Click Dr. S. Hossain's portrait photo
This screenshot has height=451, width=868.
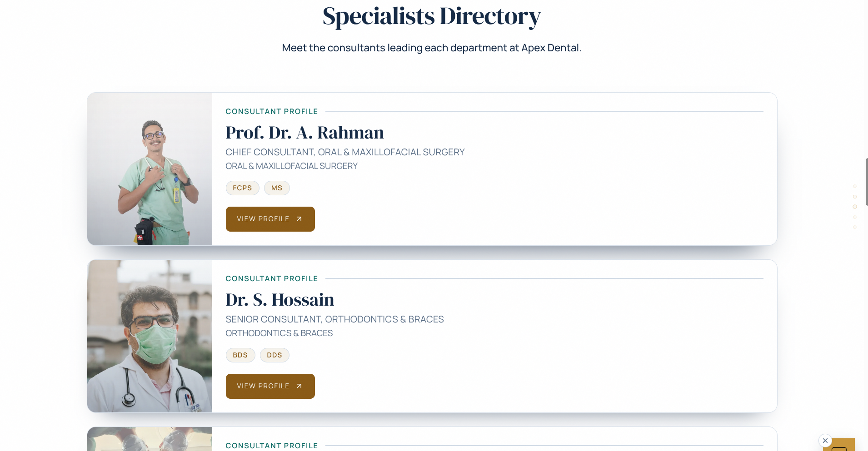click(150, 336)
